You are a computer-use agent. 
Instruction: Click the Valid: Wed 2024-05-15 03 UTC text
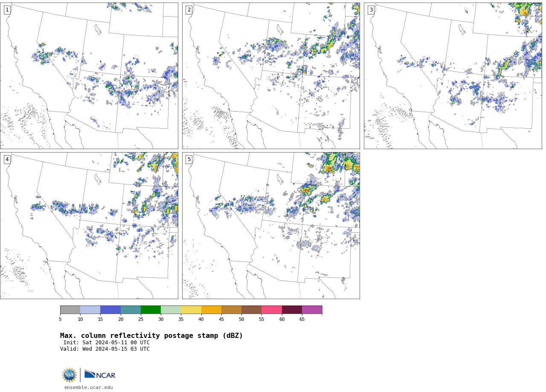click(x=105, y=349)
